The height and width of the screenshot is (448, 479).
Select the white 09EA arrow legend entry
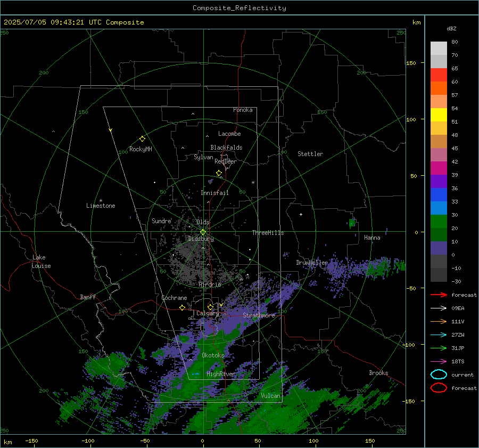[x=439, y=308]
